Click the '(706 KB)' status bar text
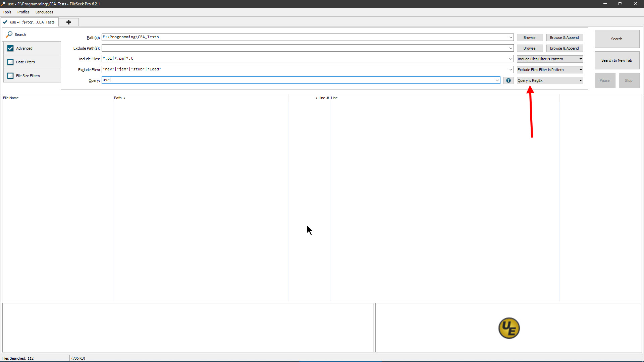This screenshot has height=362, width=644. coord(78,358)
